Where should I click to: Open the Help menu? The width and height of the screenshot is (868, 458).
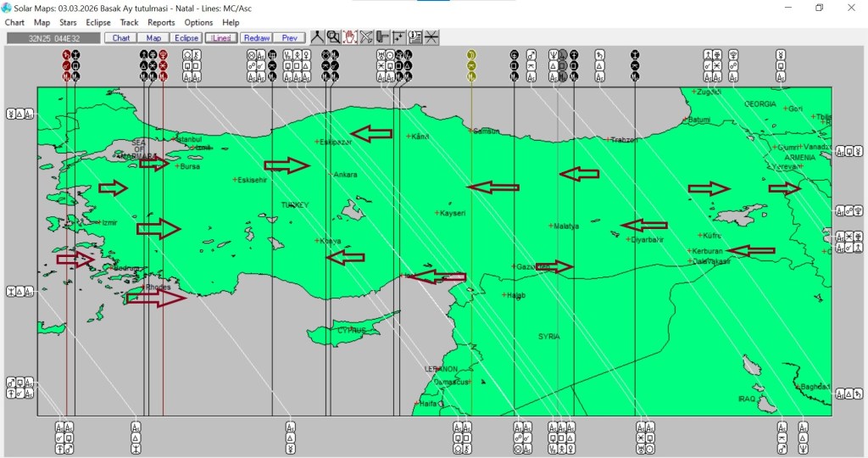point(231,23)
